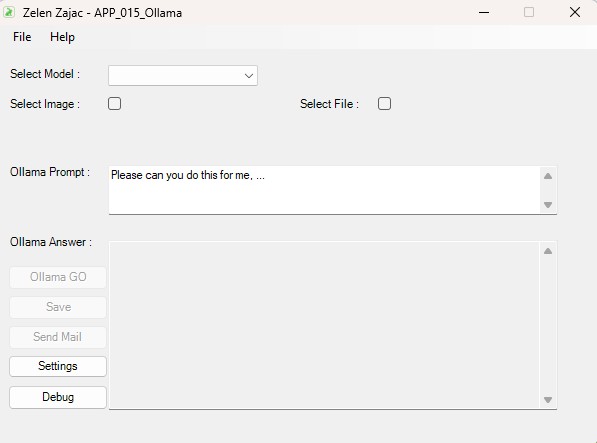The height and width of the screenshot is (443, 597).
Task: Expand the Select Model dropdown arrow
Action: 249,75
